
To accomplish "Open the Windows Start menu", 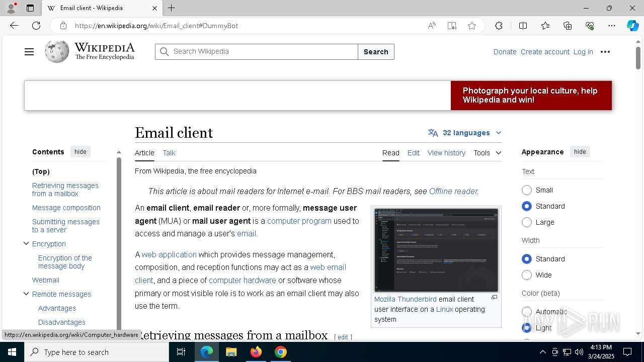I will pos(12,352).
